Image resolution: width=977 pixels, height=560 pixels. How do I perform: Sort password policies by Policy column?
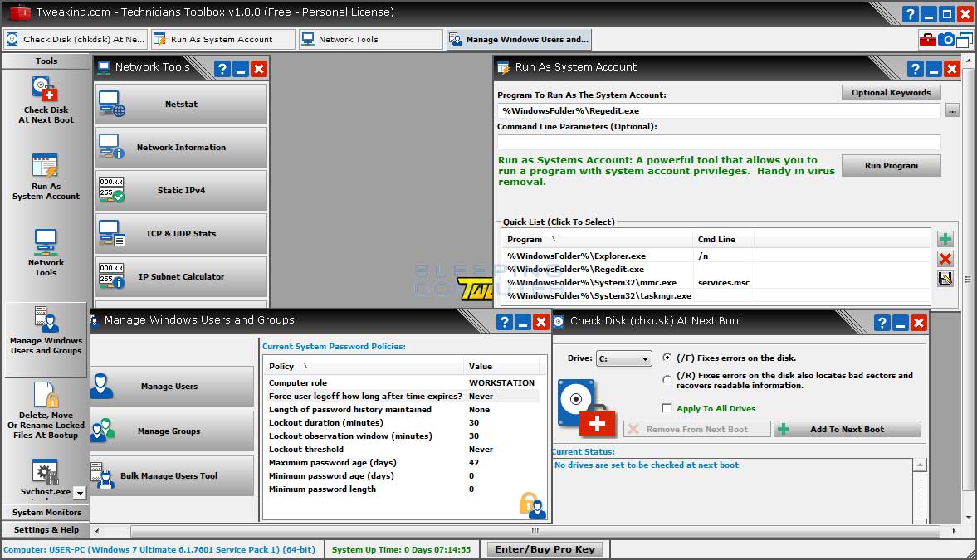click(x=364, y=366)
